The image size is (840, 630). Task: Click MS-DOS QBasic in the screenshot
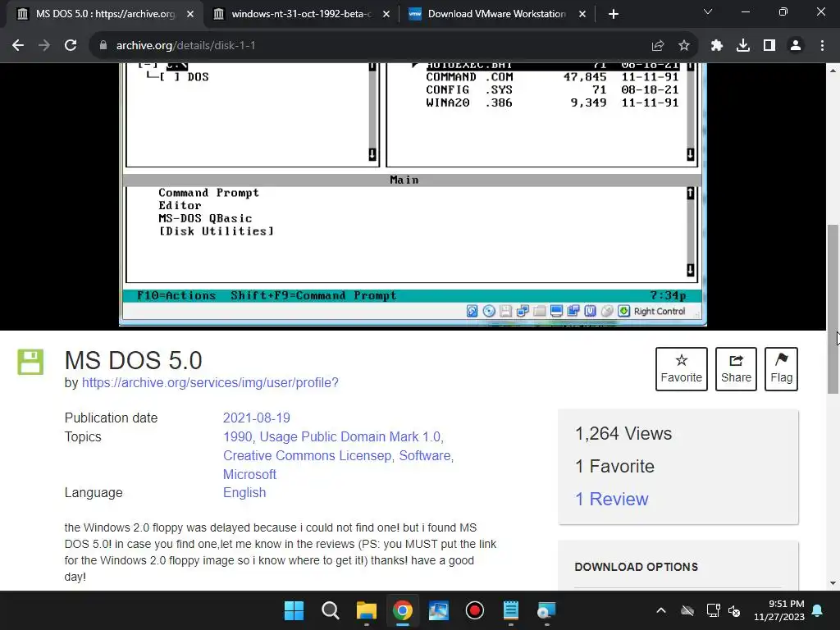point(205,218)
